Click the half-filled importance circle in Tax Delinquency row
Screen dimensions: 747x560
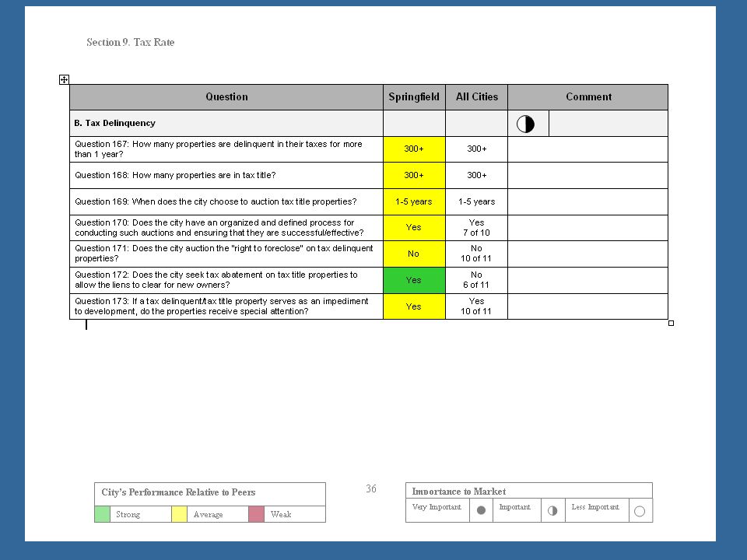click(x=525, y=124)
